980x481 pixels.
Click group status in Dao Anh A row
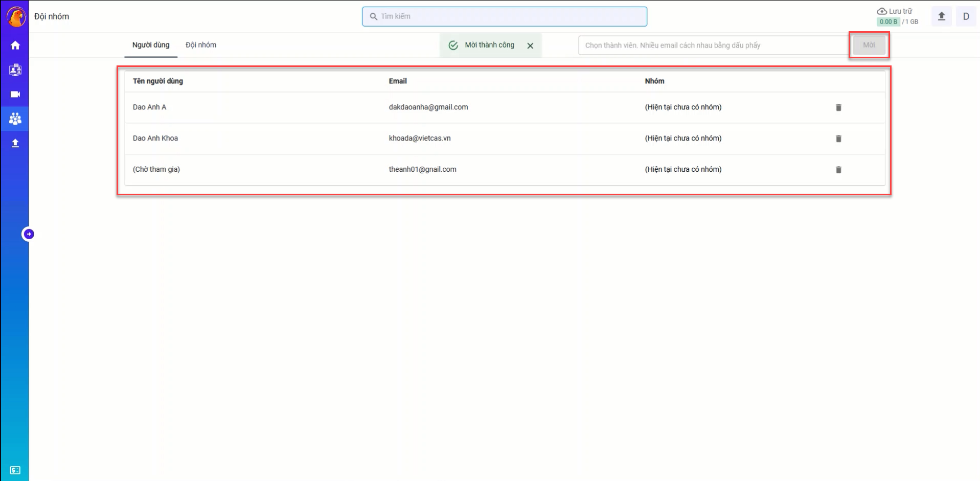pyautogui.click(x=683, y=107)
